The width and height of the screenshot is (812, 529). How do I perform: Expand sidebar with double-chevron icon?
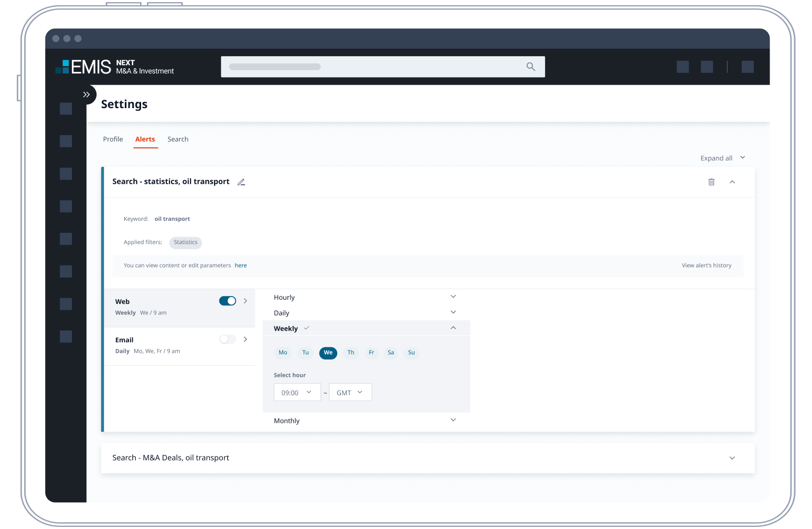87,95
